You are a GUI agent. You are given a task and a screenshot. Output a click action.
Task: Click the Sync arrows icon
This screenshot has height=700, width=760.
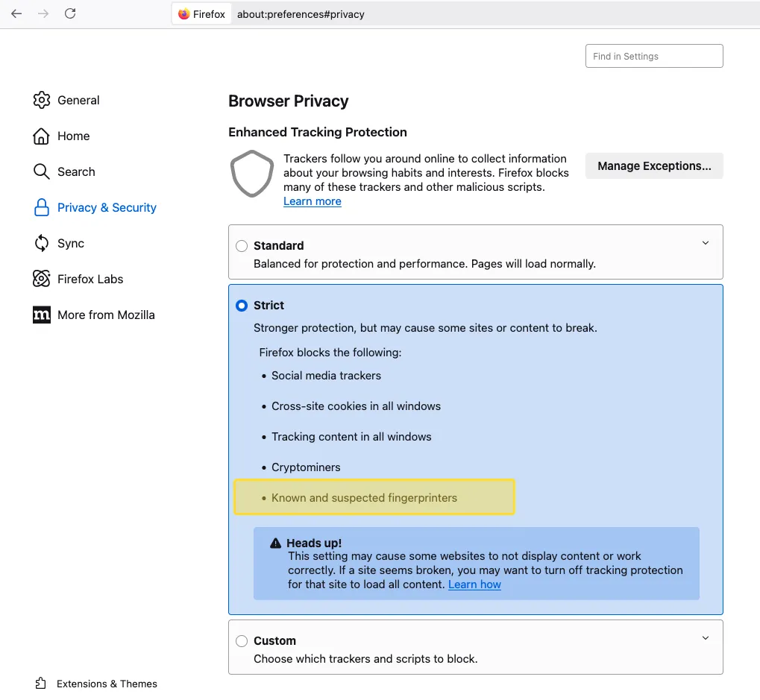coord(42,243)
